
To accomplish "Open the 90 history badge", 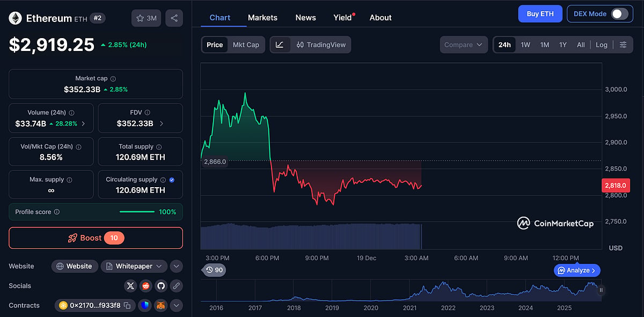I will 214,270.
